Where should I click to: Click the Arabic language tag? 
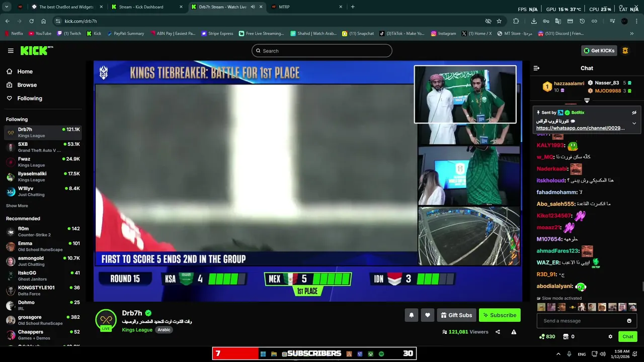click(164, 330)
